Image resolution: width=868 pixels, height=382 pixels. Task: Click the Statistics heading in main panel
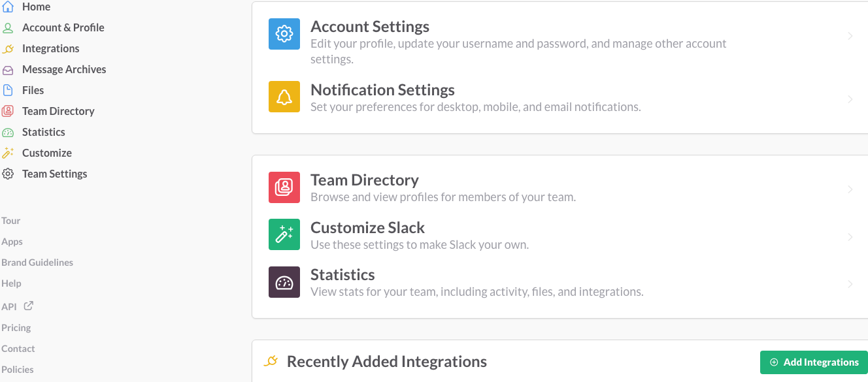point(342,275)
